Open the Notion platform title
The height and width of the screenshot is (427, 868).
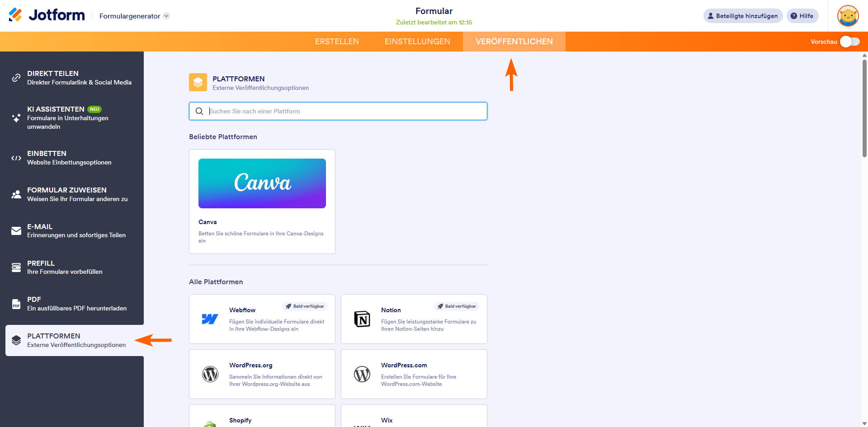tap(391, 310)
